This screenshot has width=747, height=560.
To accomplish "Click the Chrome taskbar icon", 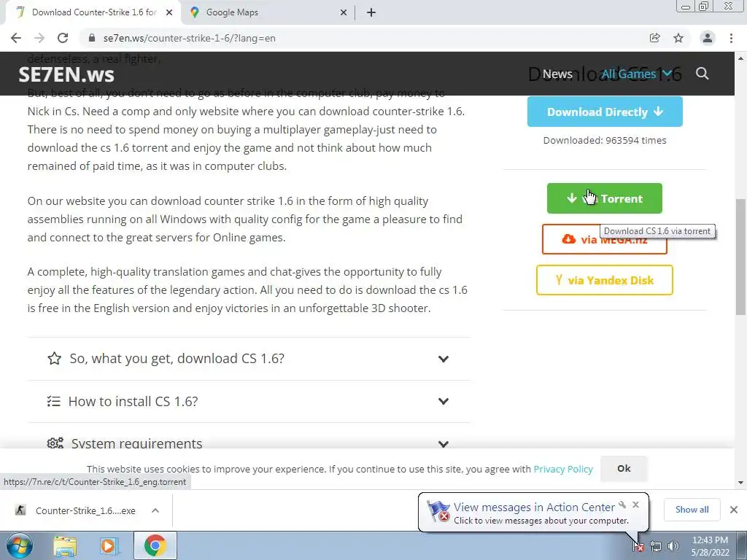I will (155, 545).
